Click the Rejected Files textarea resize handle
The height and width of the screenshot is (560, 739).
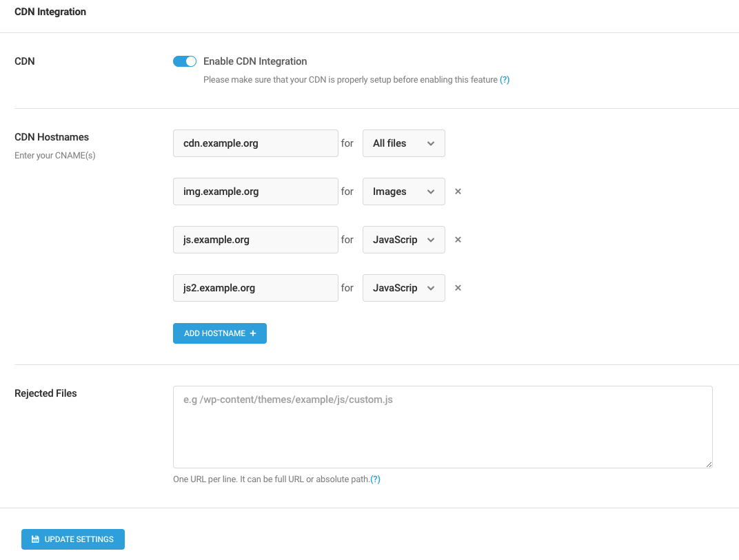click(709, 464)
